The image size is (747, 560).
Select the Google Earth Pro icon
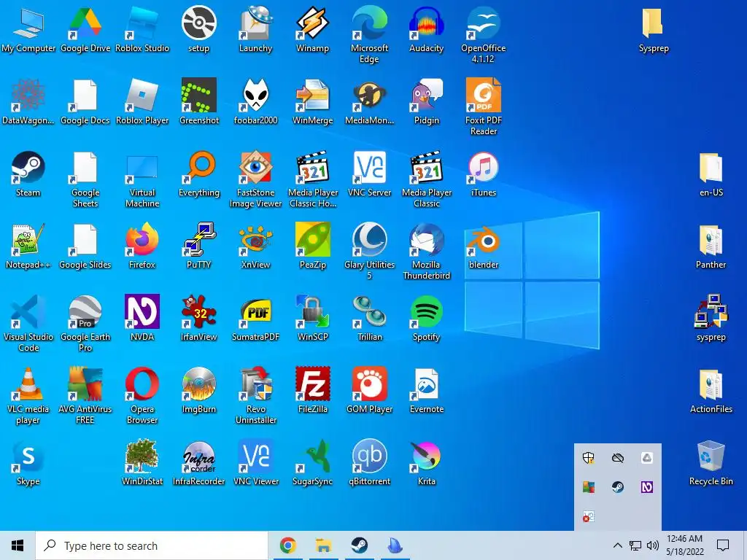(85, 323)
